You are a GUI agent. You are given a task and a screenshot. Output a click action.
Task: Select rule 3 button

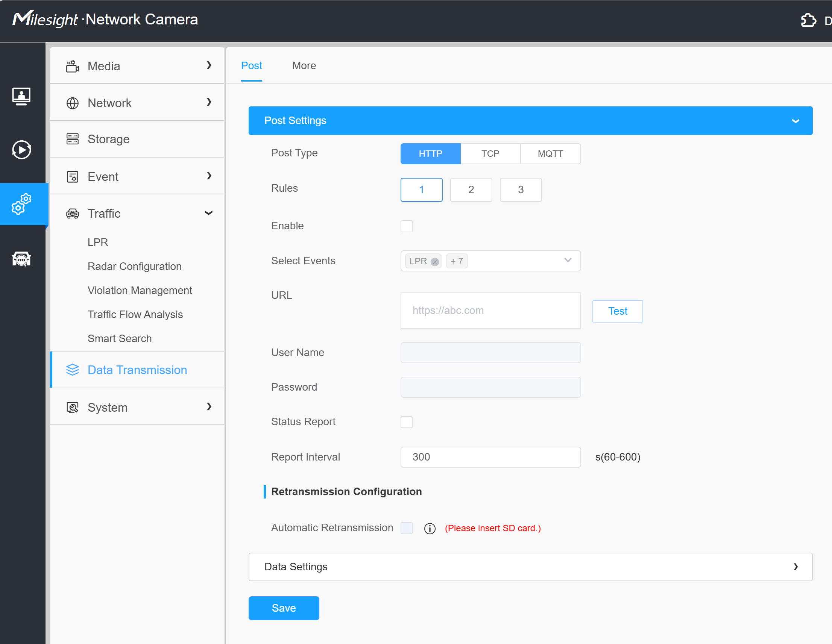point(521,189)
